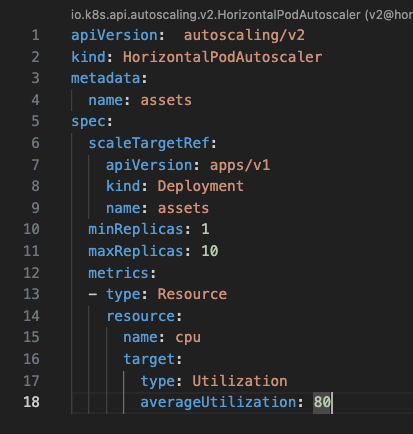Click the target key on line 16

tap(149, 359)
